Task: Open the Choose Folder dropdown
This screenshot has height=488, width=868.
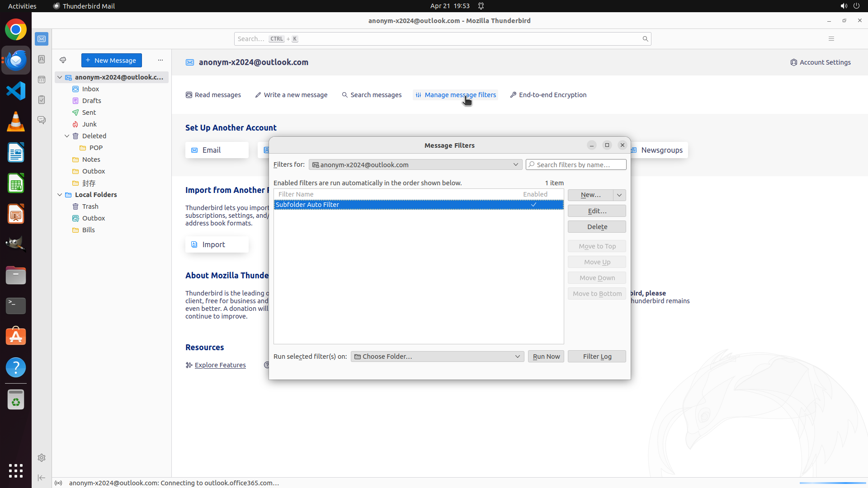Action: [x=437, y=357]
